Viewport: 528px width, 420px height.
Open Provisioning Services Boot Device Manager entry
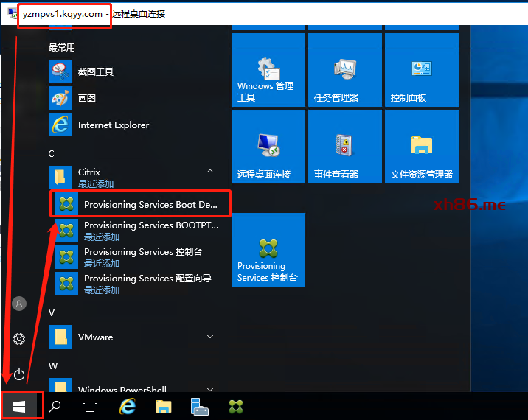(140, 204)
